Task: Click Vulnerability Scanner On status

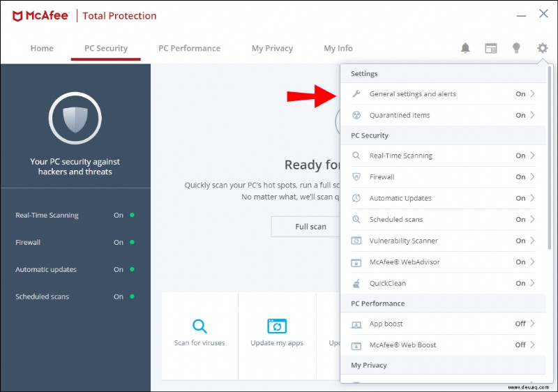Action: coord(520,241)
